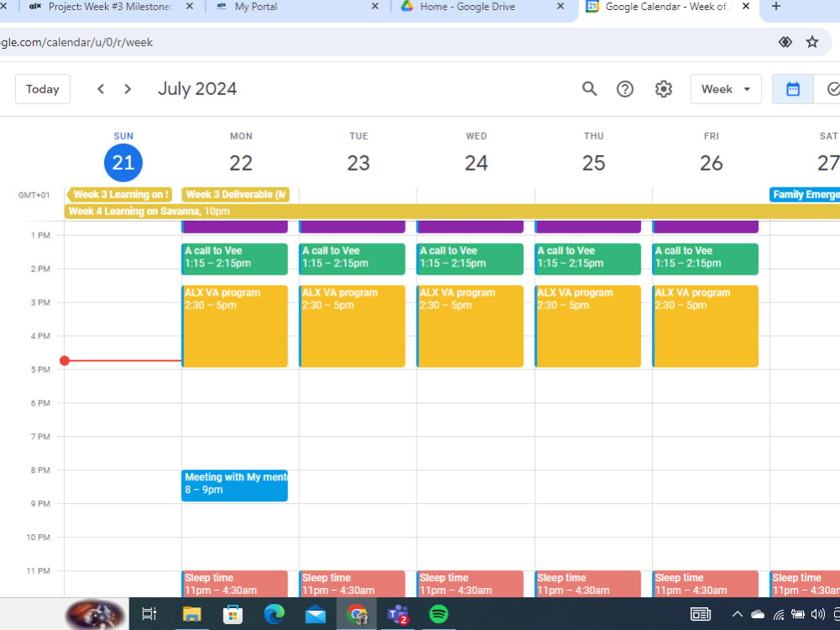Open the Family Emergency event on Saturday
Image resolution: width=840 pixels, height=630 pixels.
click(805, 195)
